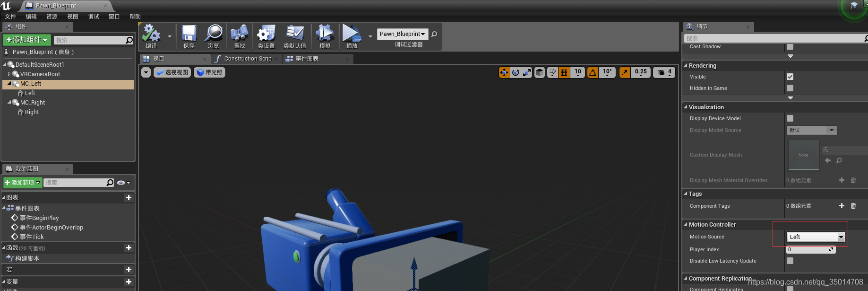Switch to the Construction Script tab

click(246, 59)
